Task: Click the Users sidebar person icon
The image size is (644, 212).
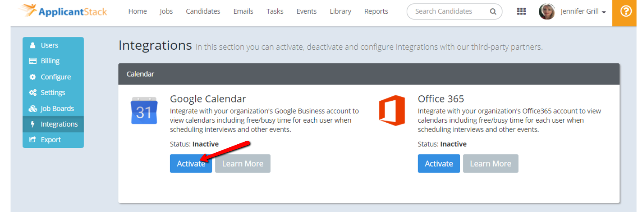Action: point(33,45)
